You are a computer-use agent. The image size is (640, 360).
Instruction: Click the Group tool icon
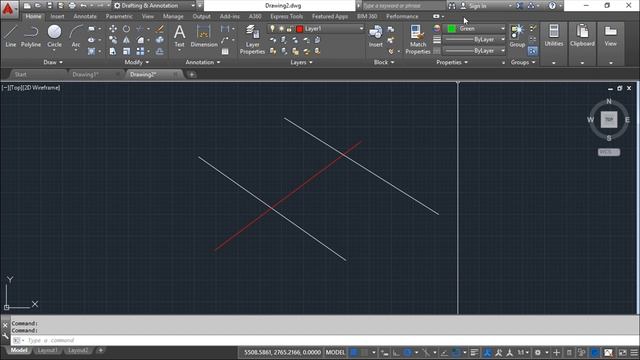pos(517,36)
